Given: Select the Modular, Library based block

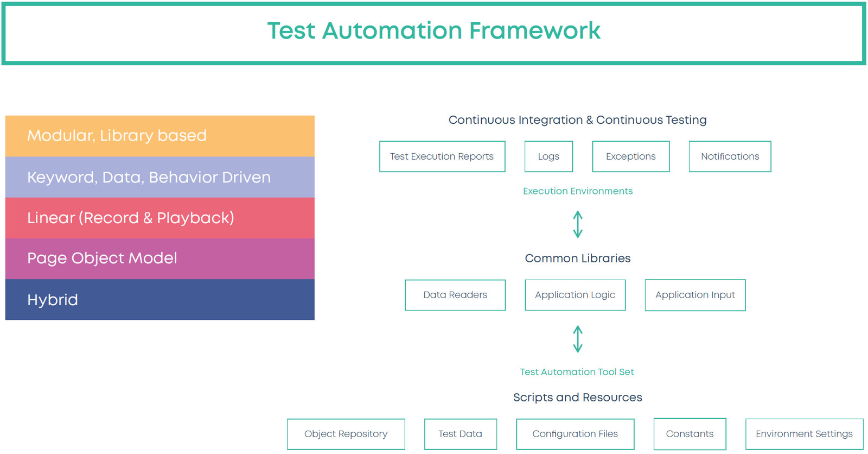Looking at the screenshot, I should coord(160,136).
